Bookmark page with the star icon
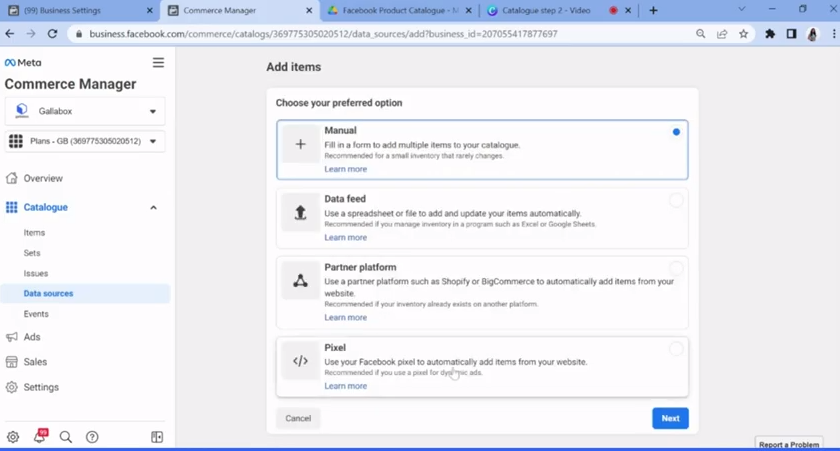Viewport: 840px width, 451px height. click(x=744, y=34)
